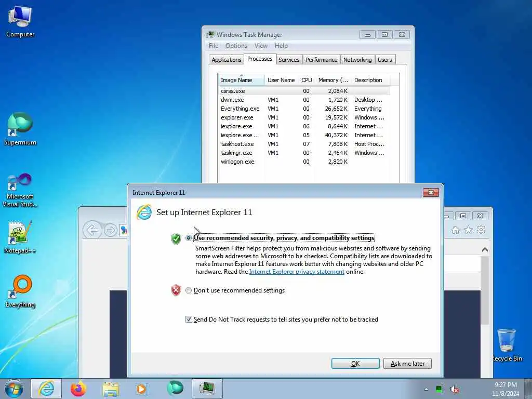Launch Supermium from the desktop
The image size is (532, 399).
[x=20, y=129]
